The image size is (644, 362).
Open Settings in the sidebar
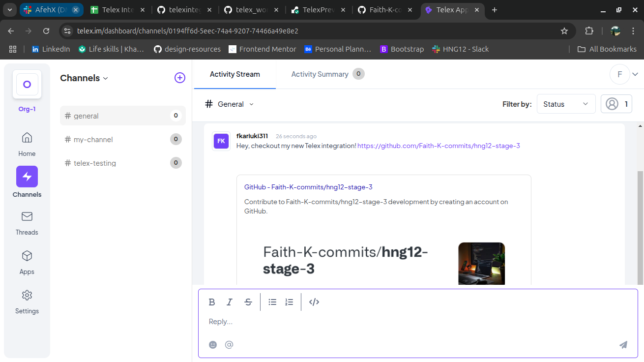pyautogui.click(x=27, y=302)
